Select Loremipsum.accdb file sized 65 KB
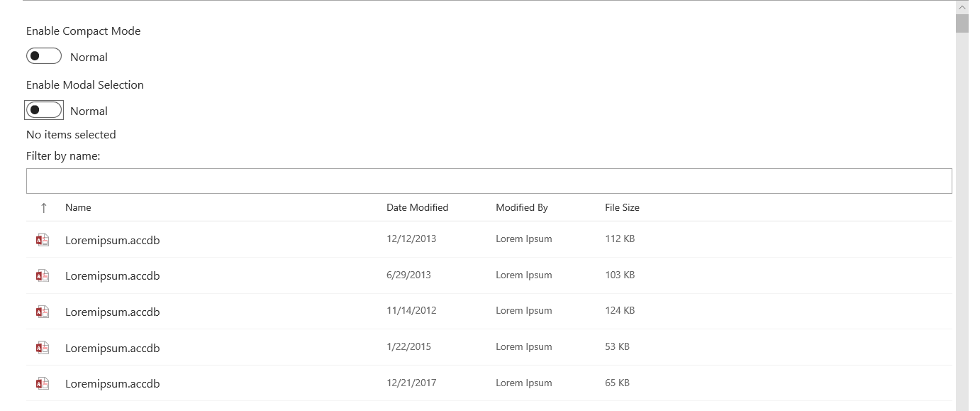The image size is (980, 411). click(x=112, y=383)
